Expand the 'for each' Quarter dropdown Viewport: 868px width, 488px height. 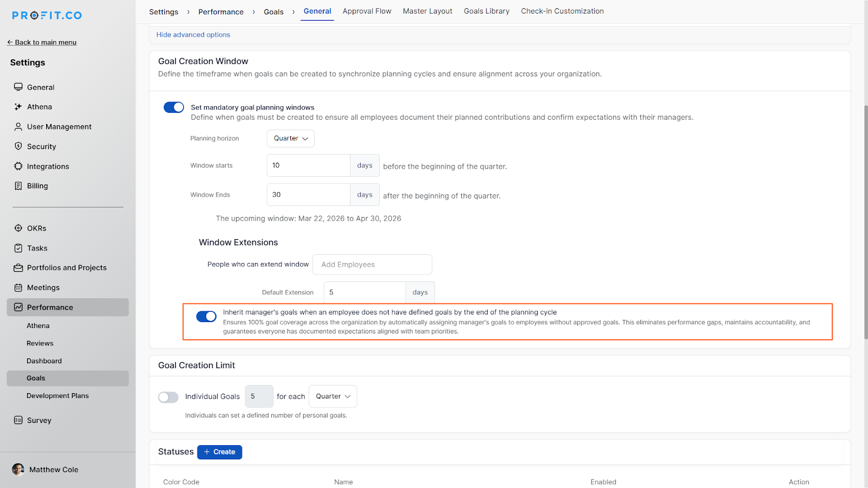pos(333,396)
